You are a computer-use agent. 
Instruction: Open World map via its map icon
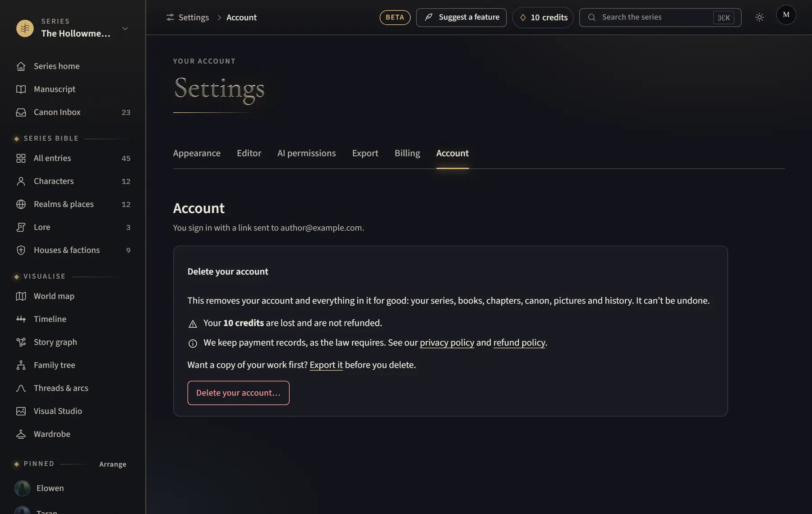tap(21, 296)
